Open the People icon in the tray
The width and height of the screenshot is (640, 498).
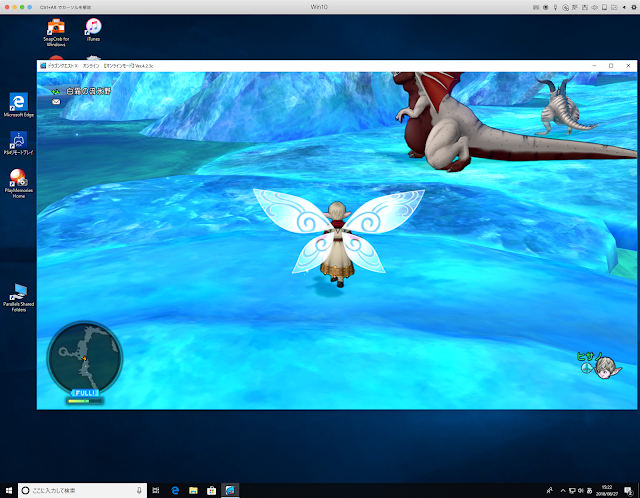point(550,490)
